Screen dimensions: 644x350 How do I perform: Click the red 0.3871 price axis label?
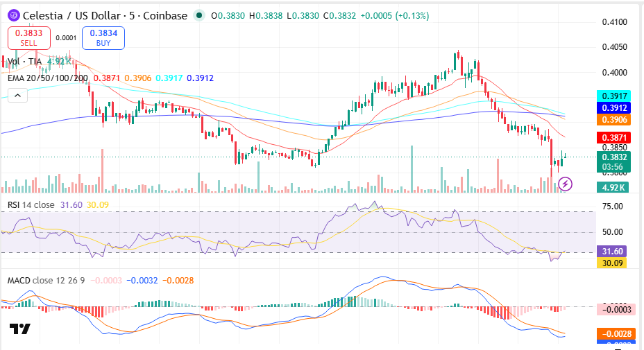[614, 137]
